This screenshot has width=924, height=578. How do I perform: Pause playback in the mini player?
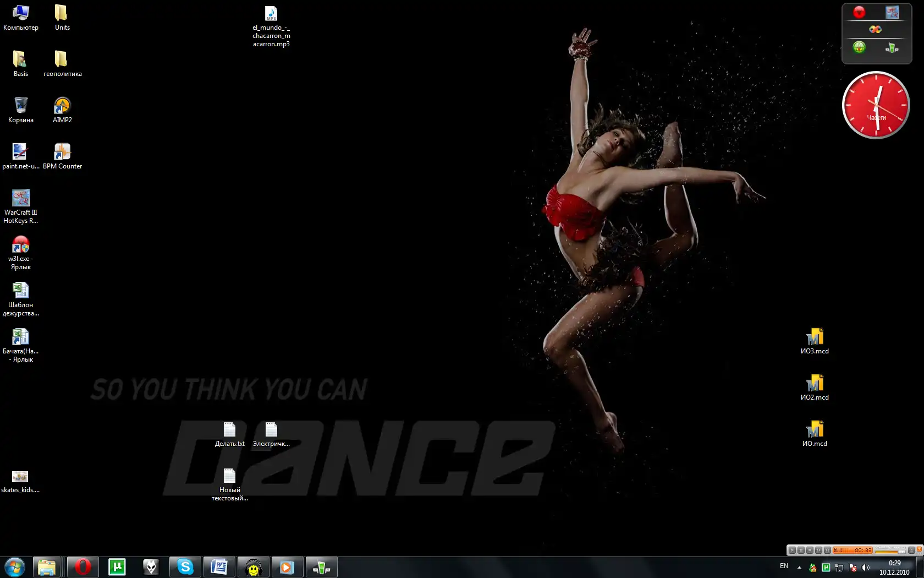pos(801,550)
